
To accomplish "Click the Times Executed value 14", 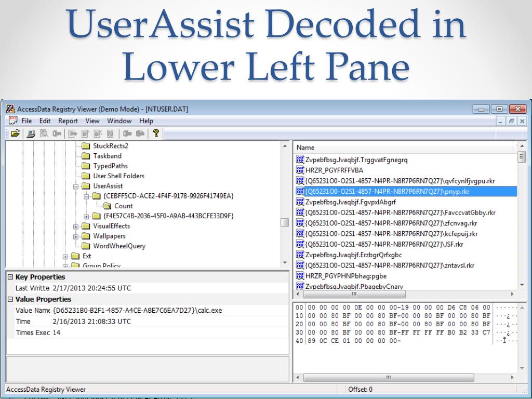I will (x=170, y=332).
